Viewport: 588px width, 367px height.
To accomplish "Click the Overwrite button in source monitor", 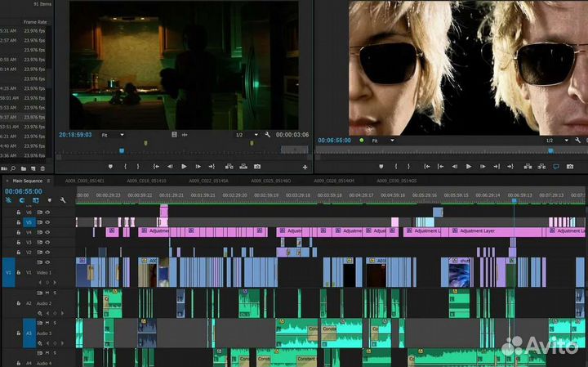I will tap(243, 167).
